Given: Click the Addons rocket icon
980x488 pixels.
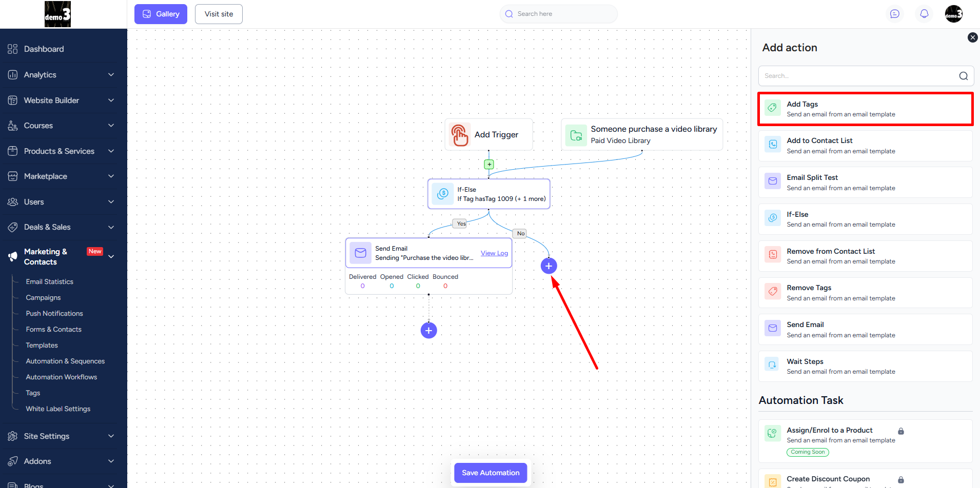Looking at the screenshot, I should click(x=13, y=461).
